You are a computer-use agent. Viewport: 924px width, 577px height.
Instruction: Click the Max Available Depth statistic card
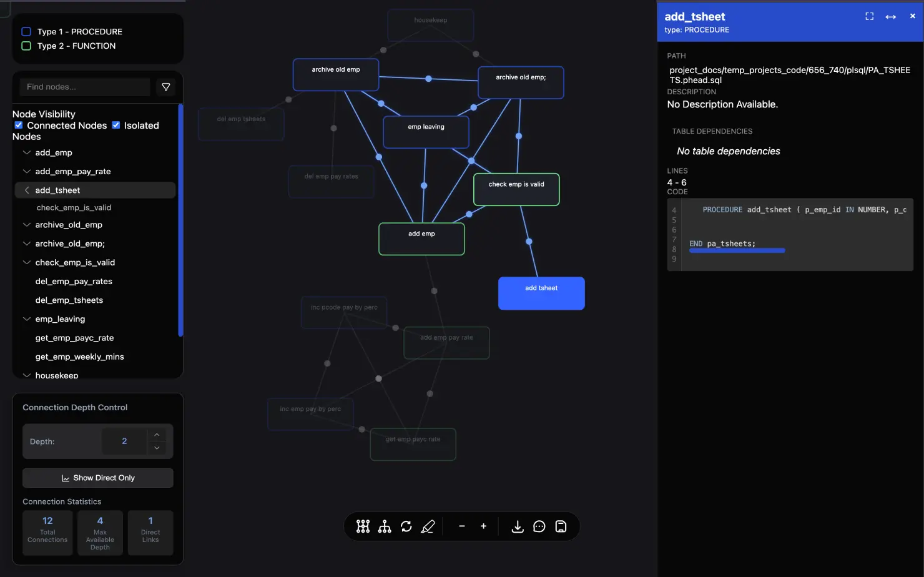click(x=100, y=533)
